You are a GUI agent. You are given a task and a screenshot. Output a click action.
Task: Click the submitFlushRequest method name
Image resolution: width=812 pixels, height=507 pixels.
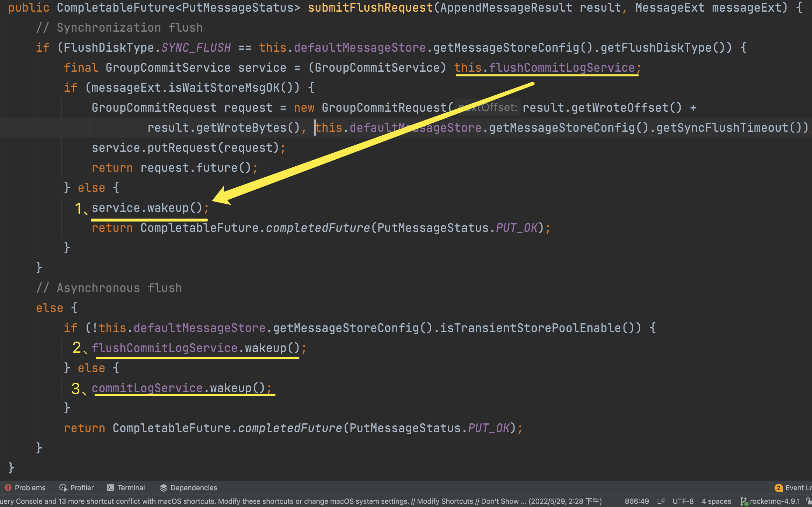[x=370, y=7]
